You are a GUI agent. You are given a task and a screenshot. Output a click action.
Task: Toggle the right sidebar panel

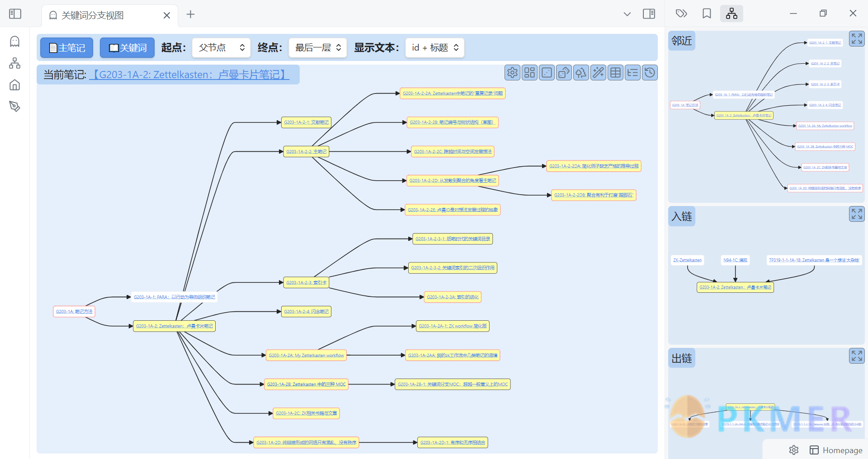tap(649, 14)
